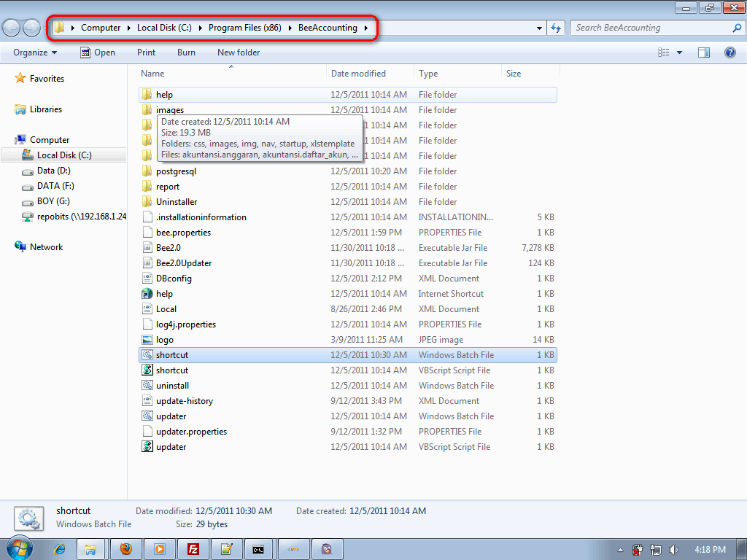This screenshot has width=747, height=560.
Task: Click the change view icon
Action: pyautogui.click(x=664, y=52)
